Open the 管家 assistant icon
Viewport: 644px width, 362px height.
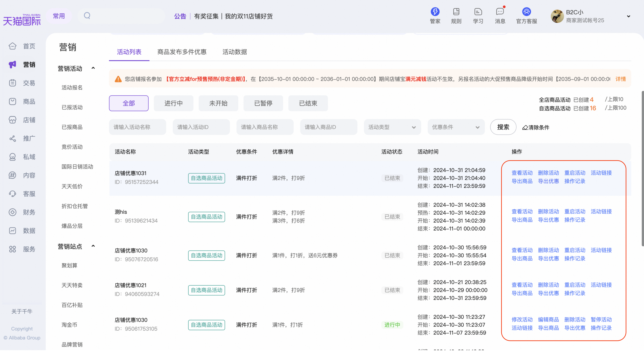(x=435, y=11)
